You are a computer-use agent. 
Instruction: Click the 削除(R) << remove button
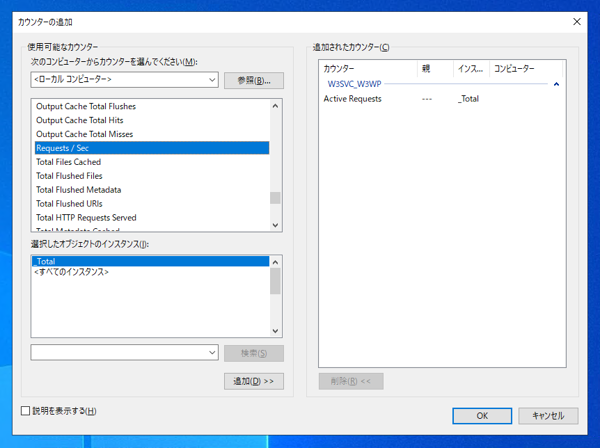point(351,381)
